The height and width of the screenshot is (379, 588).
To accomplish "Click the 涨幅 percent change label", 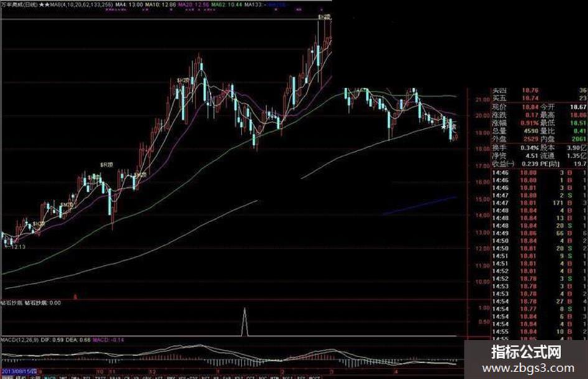I will coord(499,123).
